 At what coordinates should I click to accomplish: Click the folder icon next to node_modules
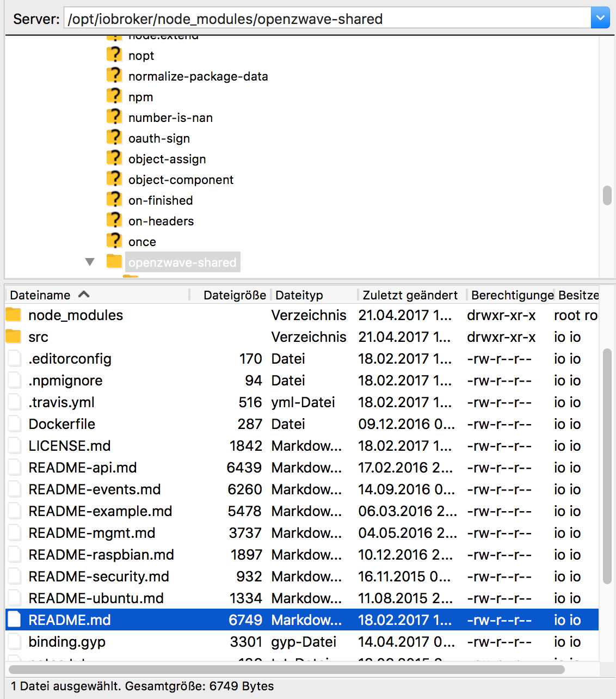13,315
